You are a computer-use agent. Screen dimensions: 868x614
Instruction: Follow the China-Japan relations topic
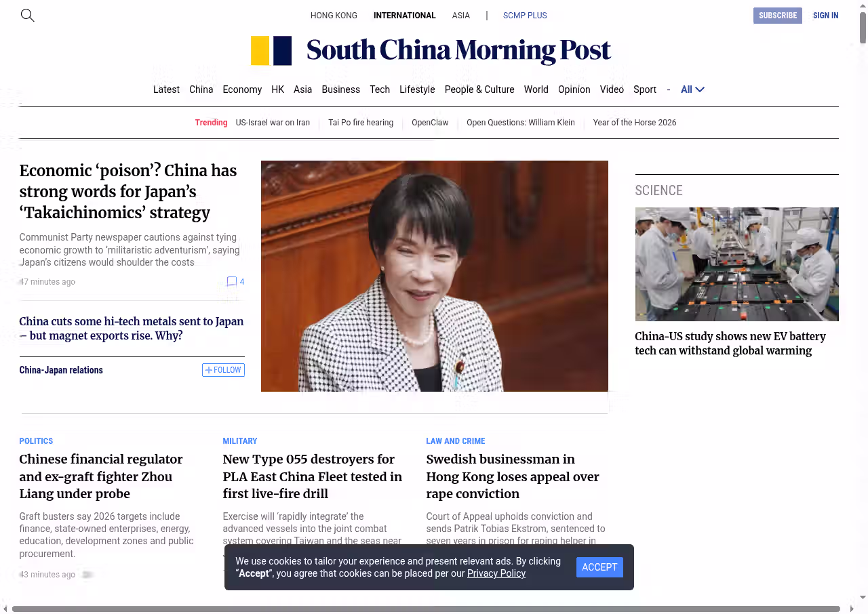coord(223,370)
